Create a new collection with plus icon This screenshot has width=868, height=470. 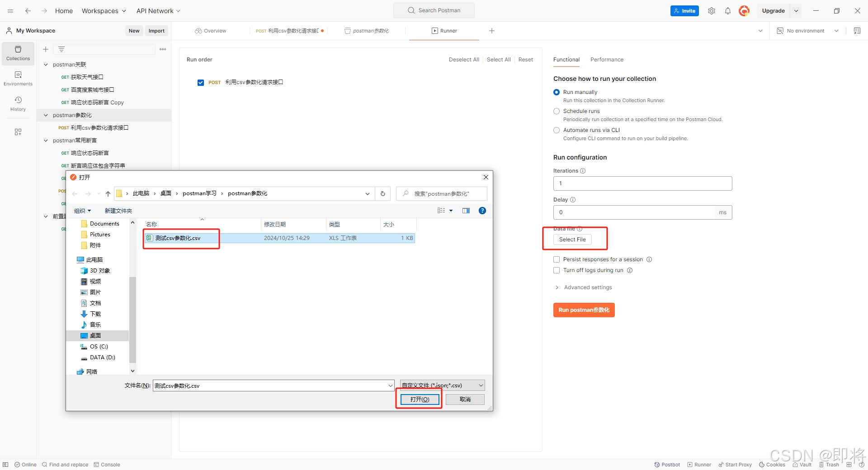click(x=46, y=49)
